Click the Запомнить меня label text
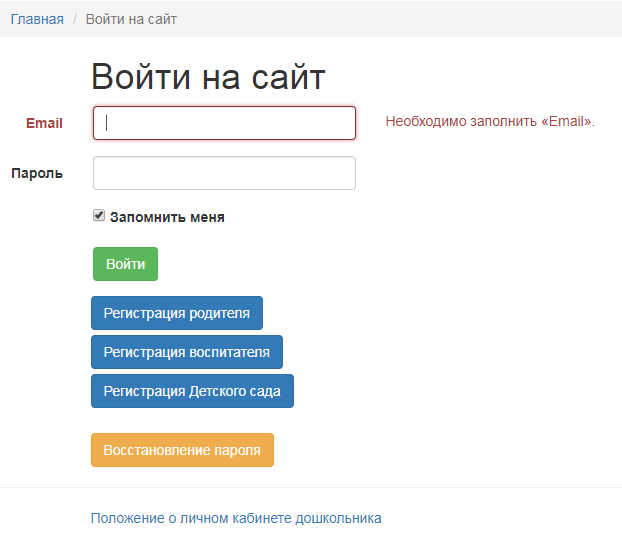 click(167, 217)
